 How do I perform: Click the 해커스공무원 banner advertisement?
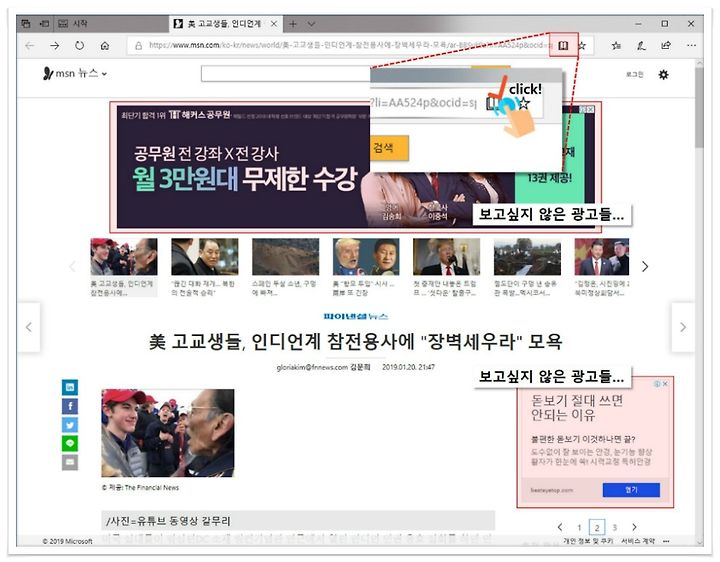pos(355,167)
